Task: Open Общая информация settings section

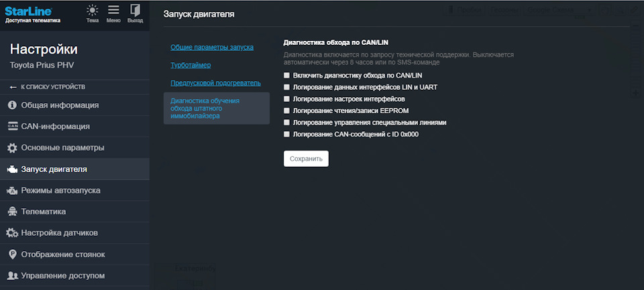Action: 74,105
